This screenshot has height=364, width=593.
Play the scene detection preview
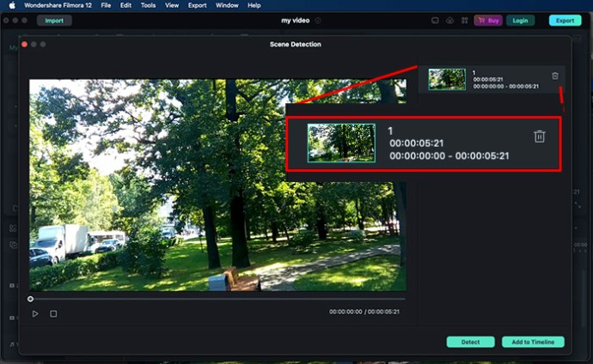coord(35,314)
